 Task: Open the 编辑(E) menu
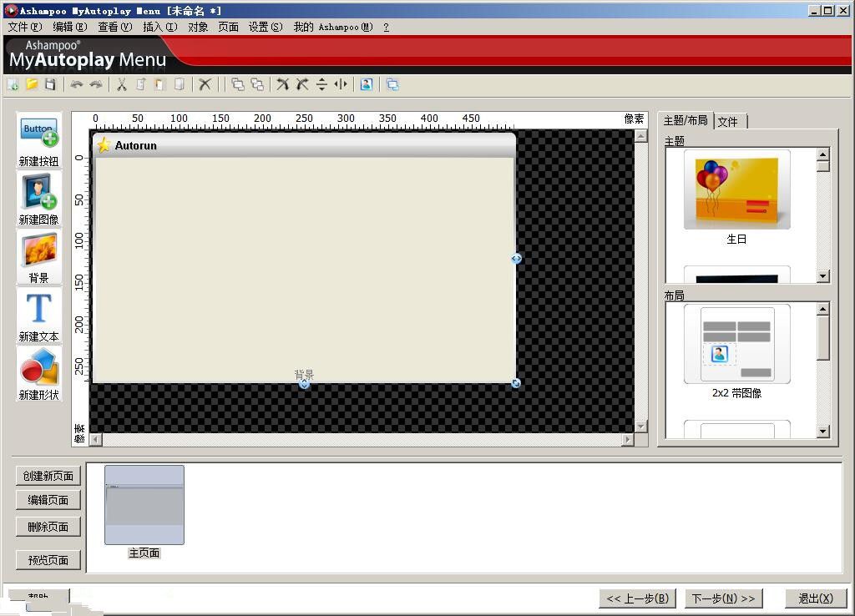(x=70, y=27)
